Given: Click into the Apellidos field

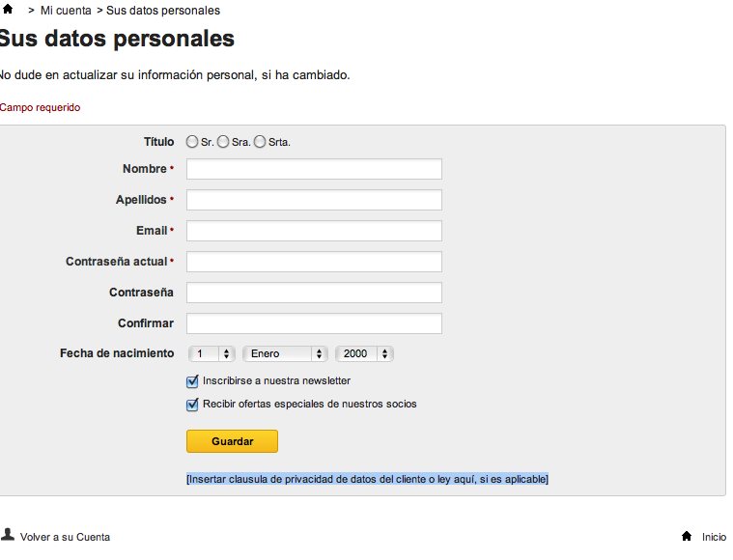Looking at the screenshot, I should [314, 200].
